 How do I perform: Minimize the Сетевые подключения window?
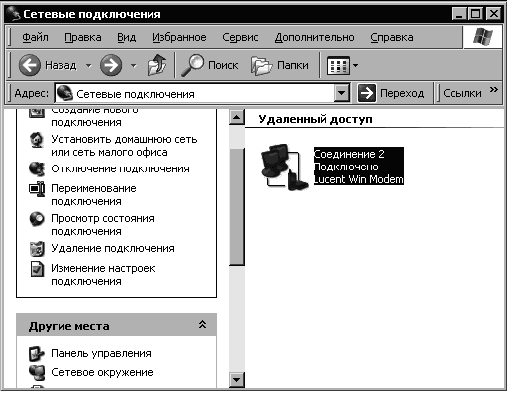459,14
